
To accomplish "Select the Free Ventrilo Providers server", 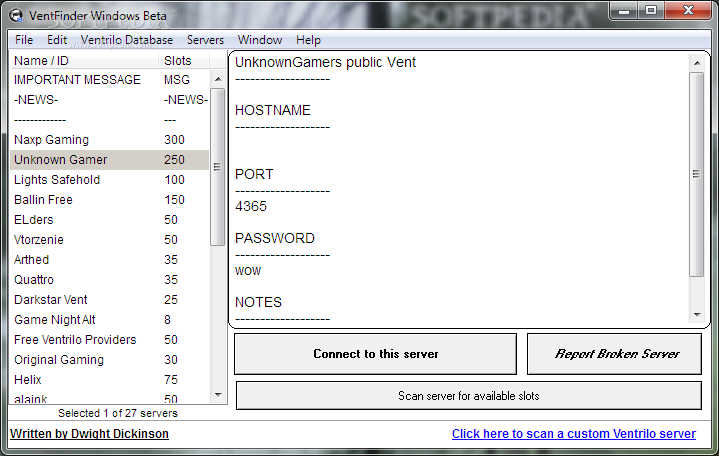I will coord(109,340).
